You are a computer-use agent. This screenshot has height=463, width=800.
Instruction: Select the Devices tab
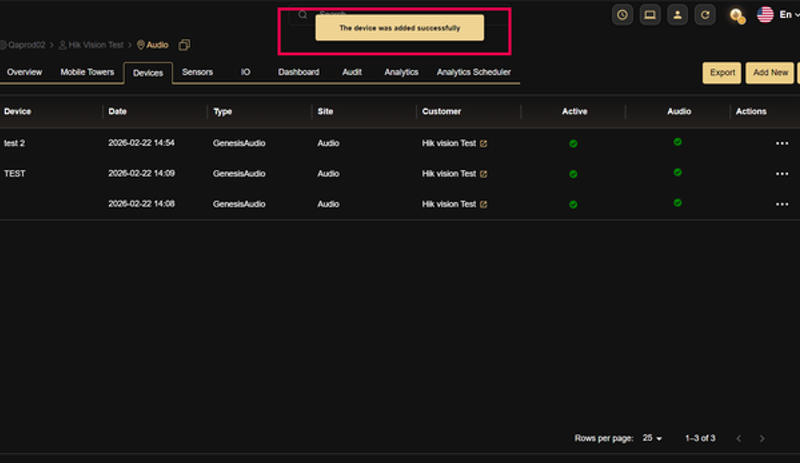[148, 73]
